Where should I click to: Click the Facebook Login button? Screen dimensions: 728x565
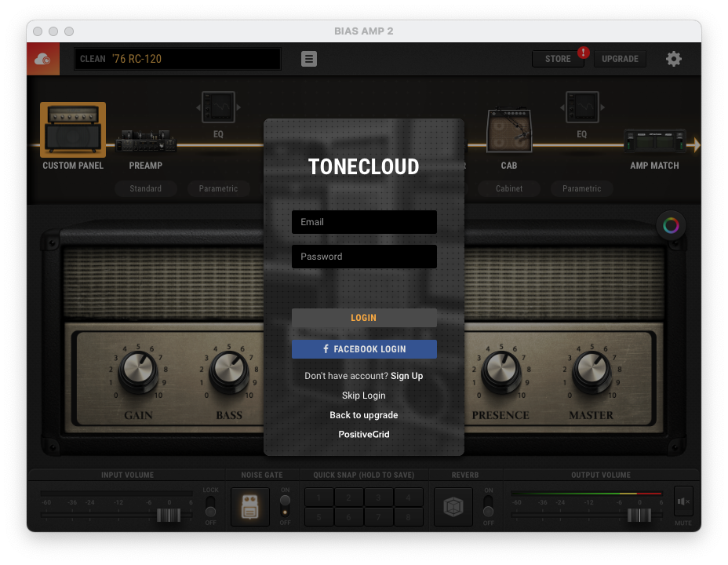(x=364, y=349)
